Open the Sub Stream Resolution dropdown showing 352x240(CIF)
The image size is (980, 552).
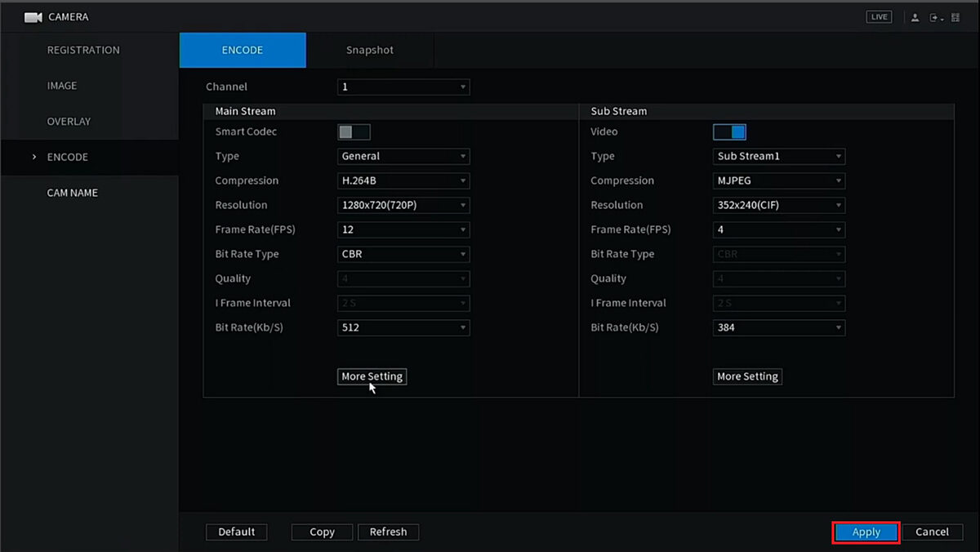tap(778, 205)
